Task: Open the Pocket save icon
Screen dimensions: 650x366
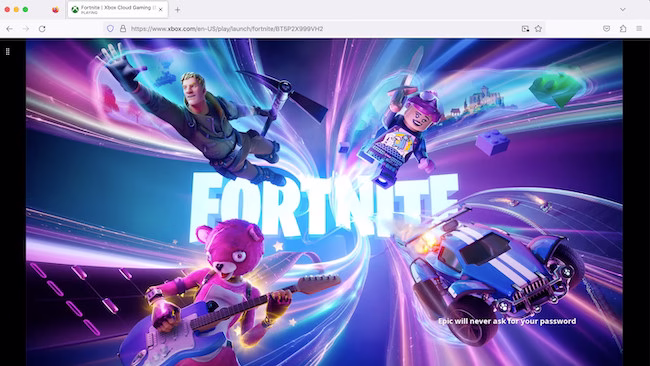Action: pyautogui.click(x=606, y=29)
